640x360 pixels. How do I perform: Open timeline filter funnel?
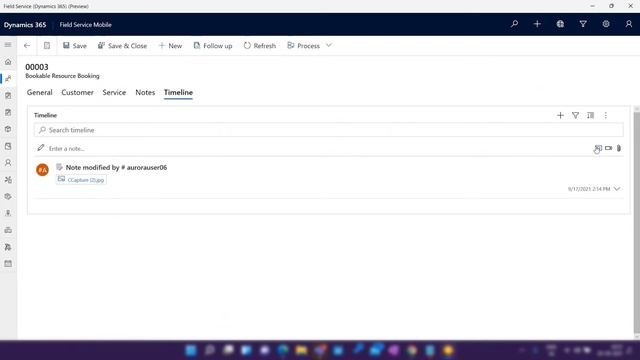[576, 116]
